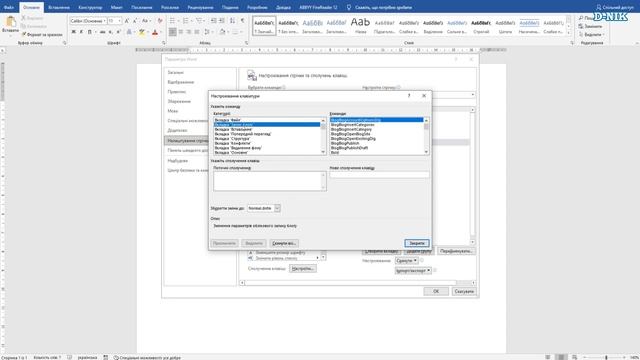Center text alignment in ribbon
Screen dimensions: 640x360
181,32
